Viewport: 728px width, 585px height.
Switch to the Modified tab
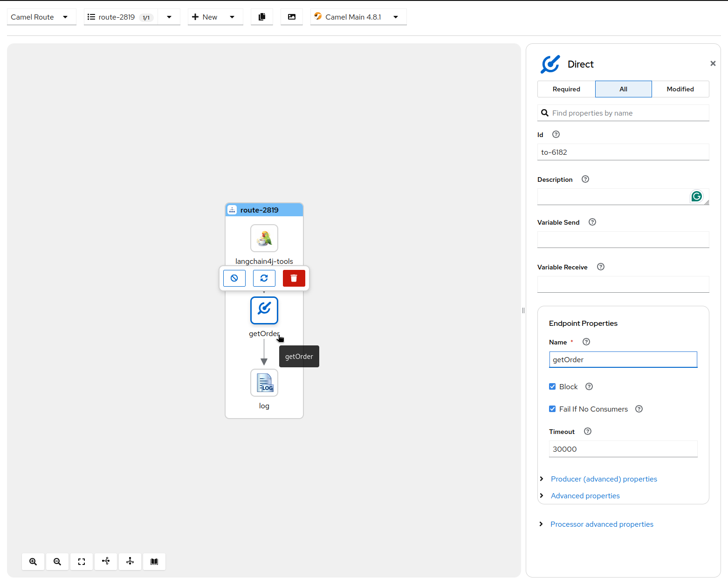tap(680, 89)
